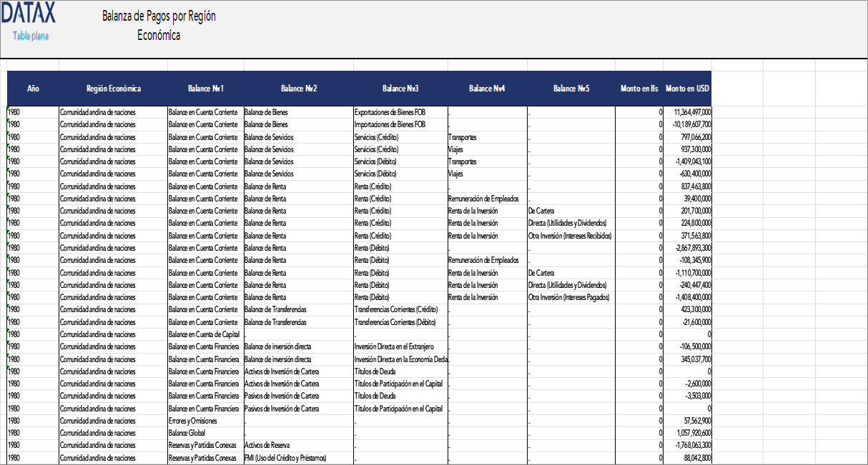
Task: Select the Región Económica column header
Action: tap(113, 89)
